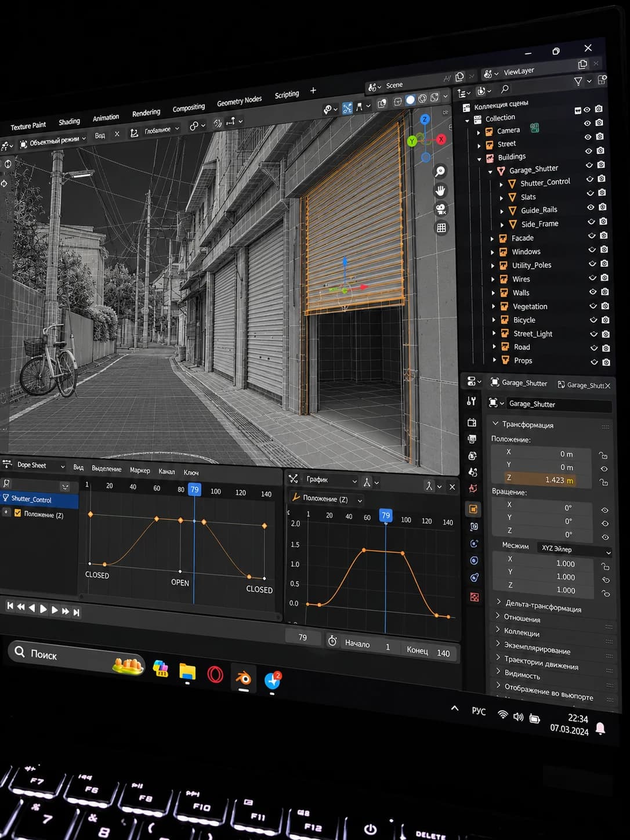
Task: Disable render camera icon for Bicycle
Action: coord(606,320)
